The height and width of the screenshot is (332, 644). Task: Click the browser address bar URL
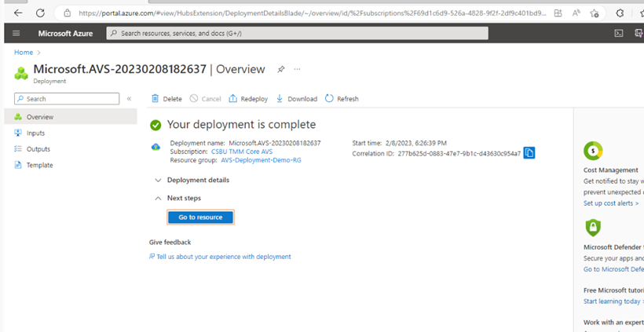tap(312, 13)
